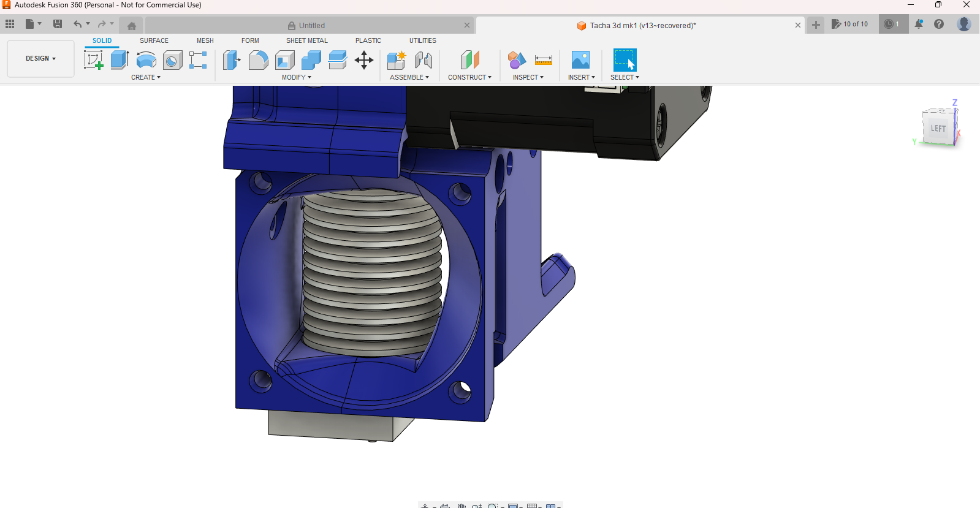The height and width of the screenshot is (508, 980).
Task: Click the Insert image icon
Action: click(580, 60)
